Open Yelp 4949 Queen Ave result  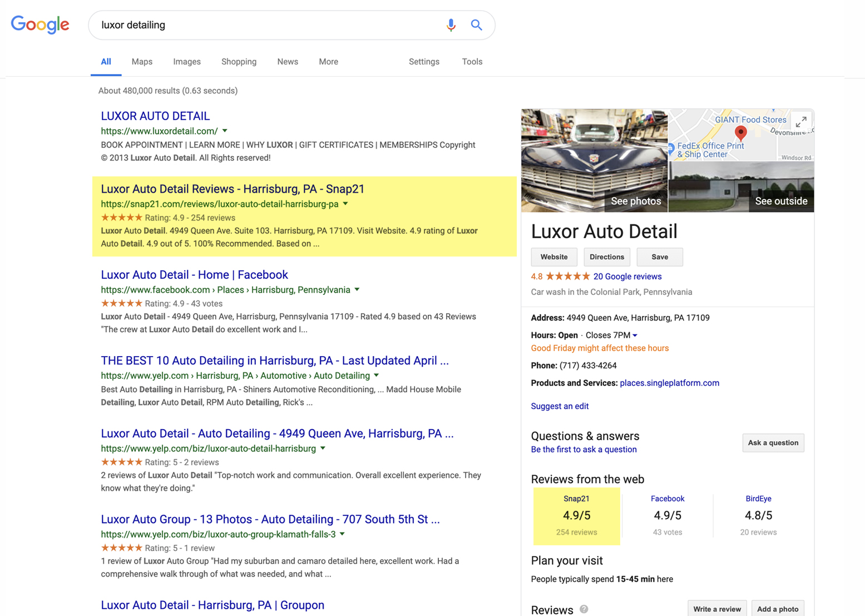[277, 433]
